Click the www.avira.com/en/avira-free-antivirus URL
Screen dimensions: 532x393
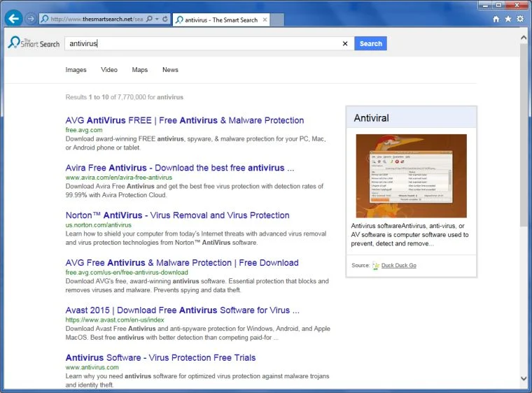click(119, 178)
